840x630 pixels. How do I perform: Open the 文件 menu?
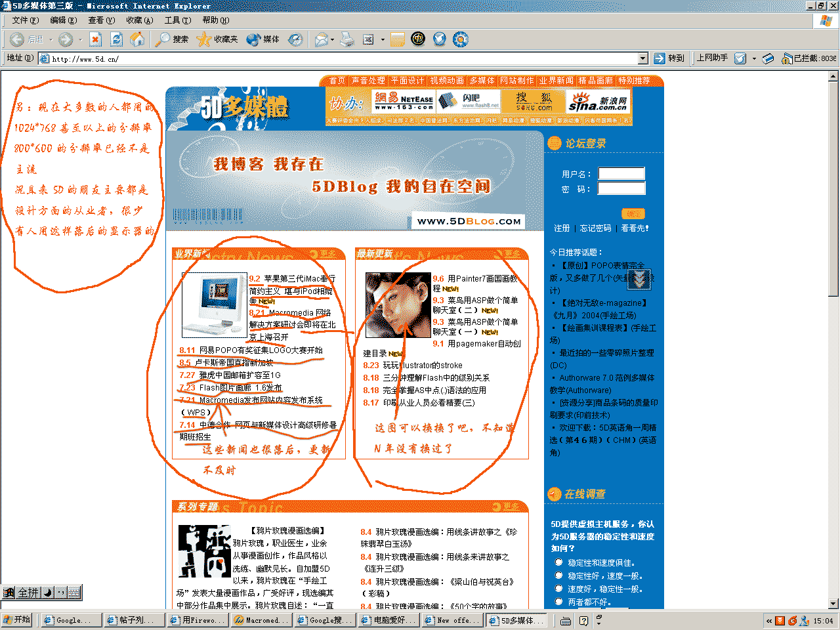click(24, 20)
